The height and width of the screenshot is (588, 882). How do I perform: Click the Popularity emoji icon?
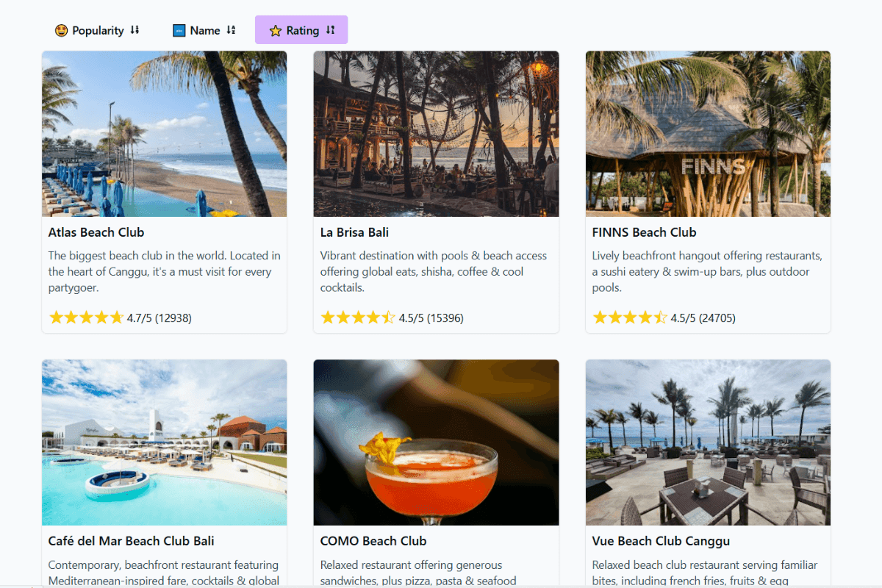(x=61, y=30)
